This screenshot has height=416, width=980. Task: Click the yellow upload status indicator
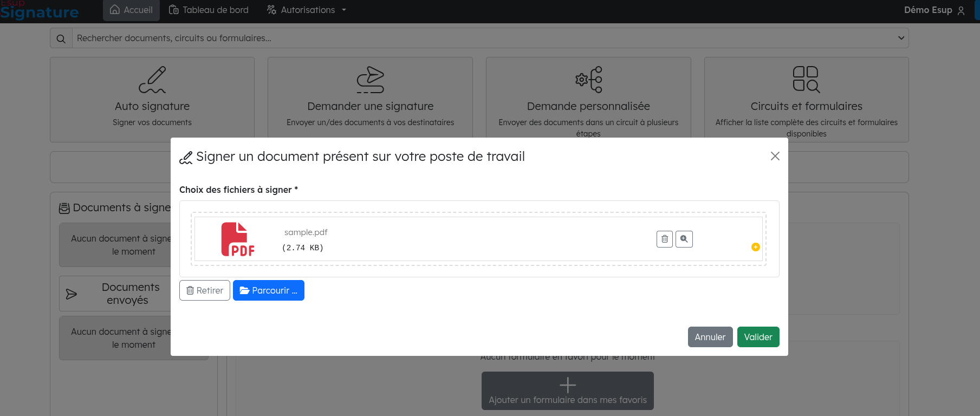coord(755,247)
